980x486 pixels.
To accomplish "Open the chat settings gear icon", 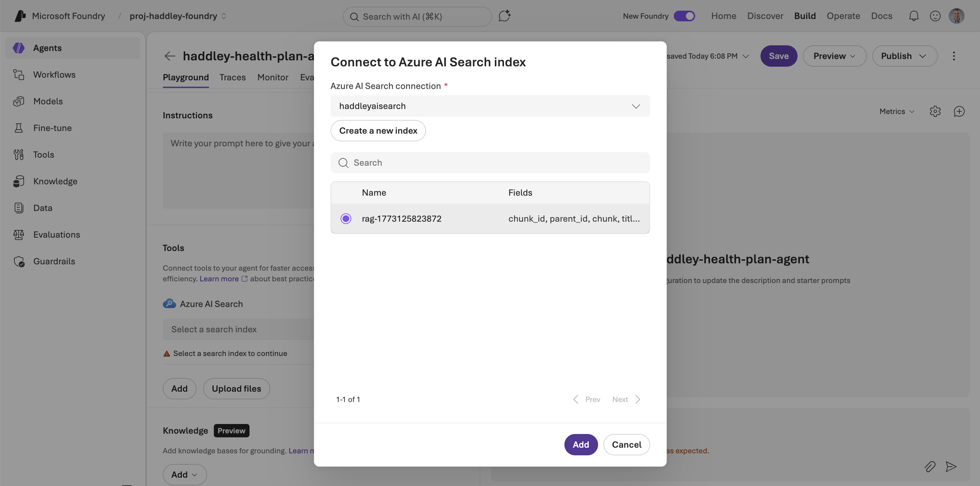I will pyautogui.click(x=935, y=111).
